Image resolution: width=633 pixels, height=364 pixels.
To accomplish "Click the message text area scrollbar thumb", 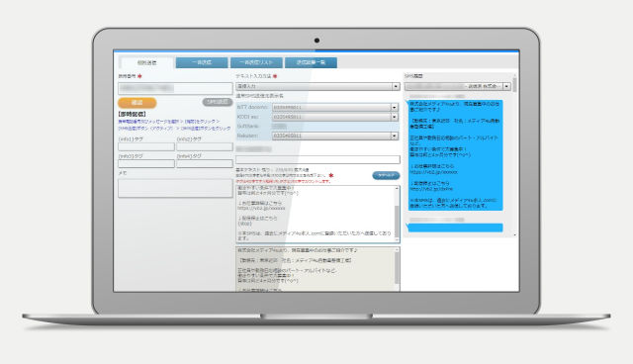I will click(397, 222).
